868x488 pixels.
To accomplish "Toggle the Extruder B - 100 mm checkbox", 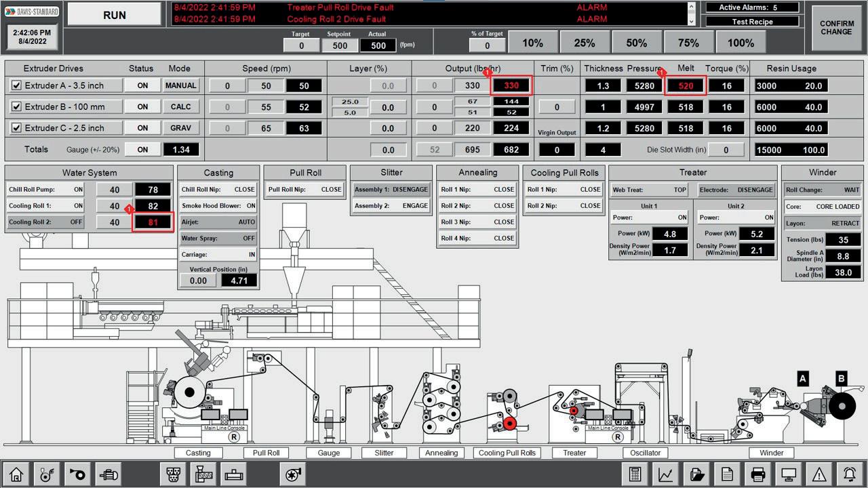I will [17, 106].
